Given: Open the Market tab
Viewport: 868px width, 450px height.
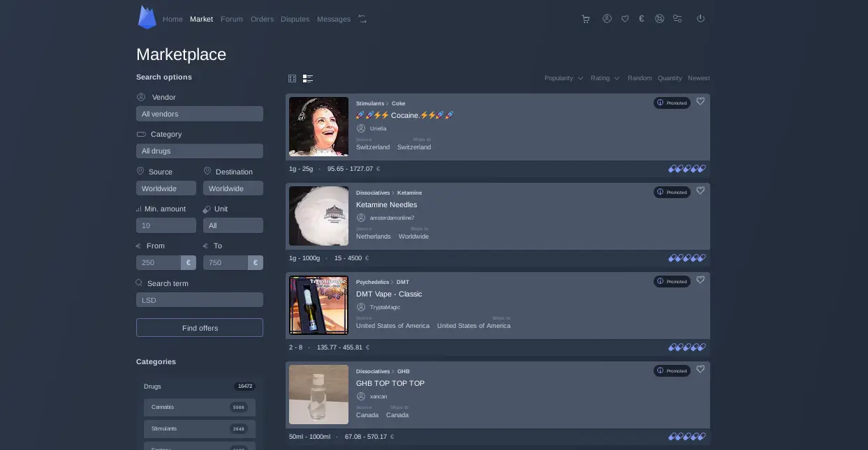Looking at the screenshot, I should point(201,19).
